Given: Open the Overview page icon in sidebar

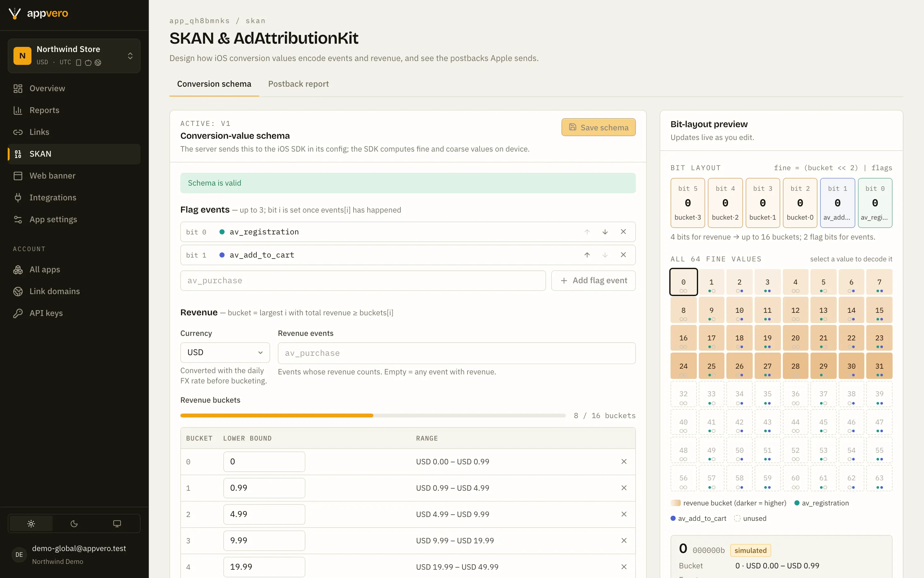Looking at the screenshot, I should [x=18, y=88].
